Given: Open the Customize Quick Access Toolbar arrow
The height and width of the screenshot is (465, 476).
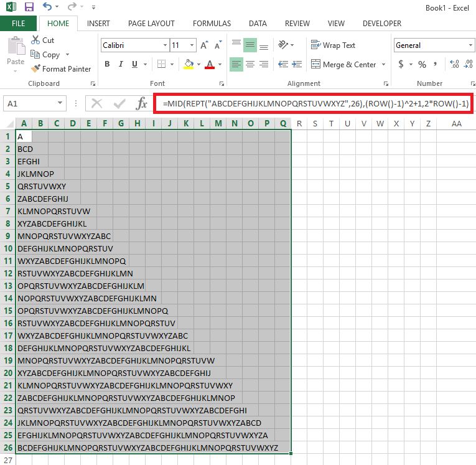Looking at the screenshot, I should (94, 7).
